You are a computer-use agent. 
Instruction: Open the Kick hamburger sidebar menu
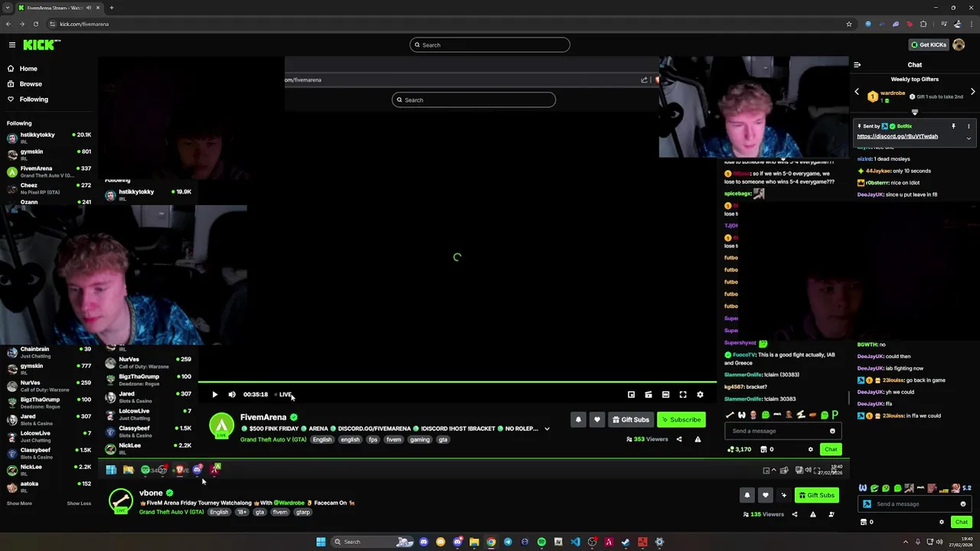11,45
